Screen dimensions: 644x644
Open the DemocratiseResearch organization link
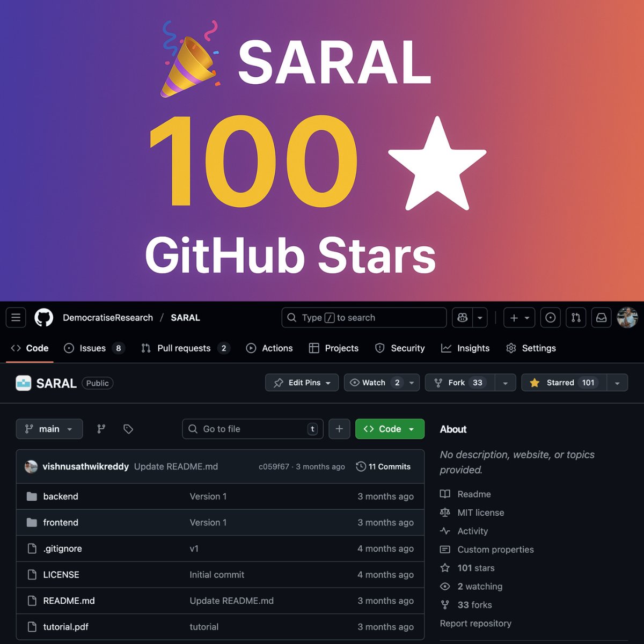coord(108,318)
